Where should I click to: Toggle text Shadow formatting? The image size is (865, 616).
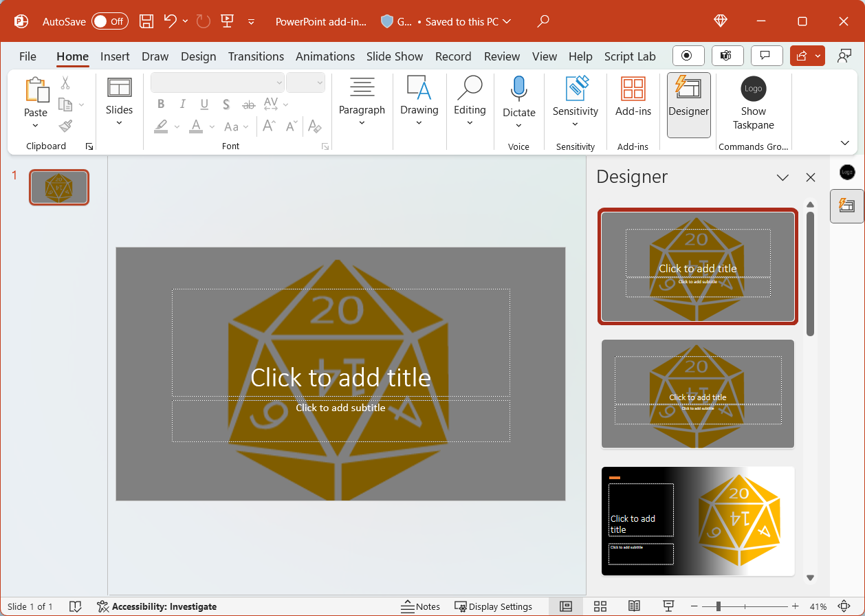[227, 104]
